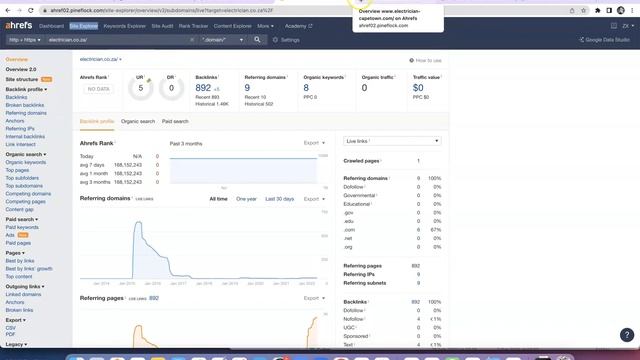Show Last 30 days referring domains range

pos(280,199)
